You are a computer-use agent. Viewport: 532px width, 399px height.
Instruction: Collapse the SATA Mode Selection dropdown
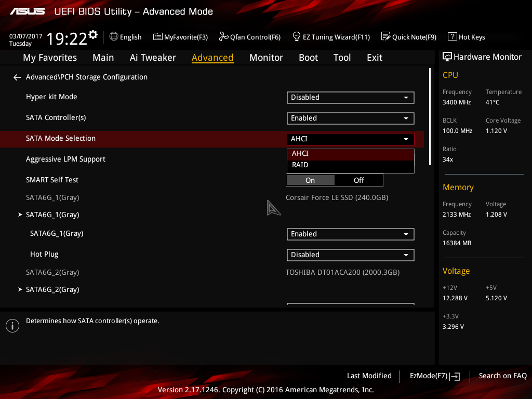click(x=351, y=139)
